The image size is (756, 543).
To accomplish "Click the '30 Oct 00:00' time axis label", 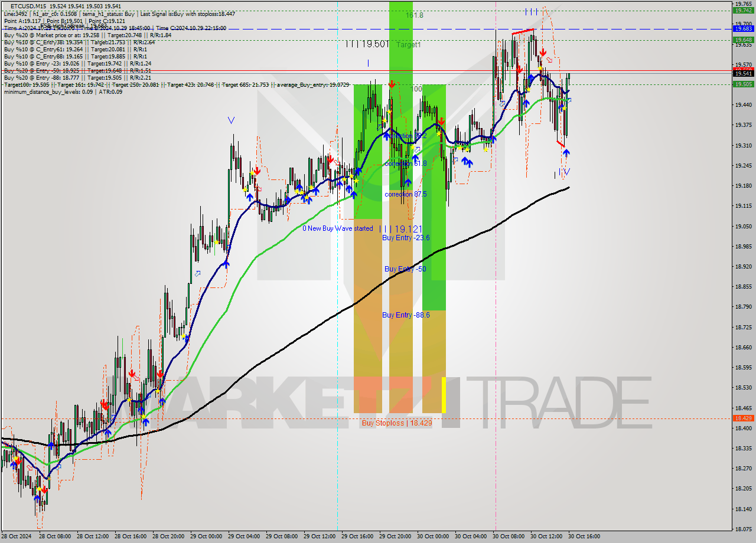I will pyautogui.click(x=434, y=537).
